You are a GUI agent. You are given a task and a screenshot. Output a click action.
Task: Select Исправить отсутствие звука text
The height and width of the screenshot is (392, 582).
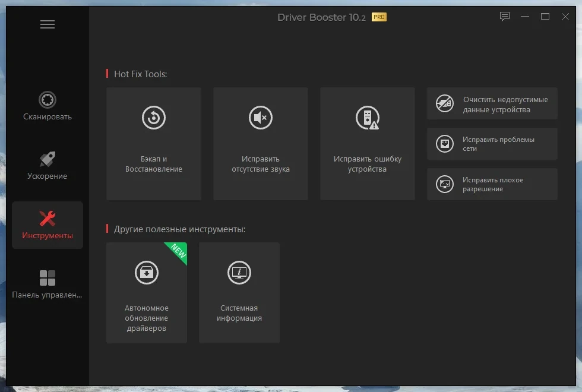click(x=261, y=164)
